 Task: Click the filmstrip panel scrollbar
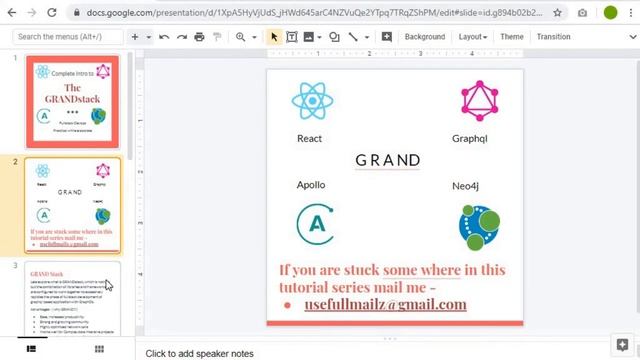click(130, 106)
